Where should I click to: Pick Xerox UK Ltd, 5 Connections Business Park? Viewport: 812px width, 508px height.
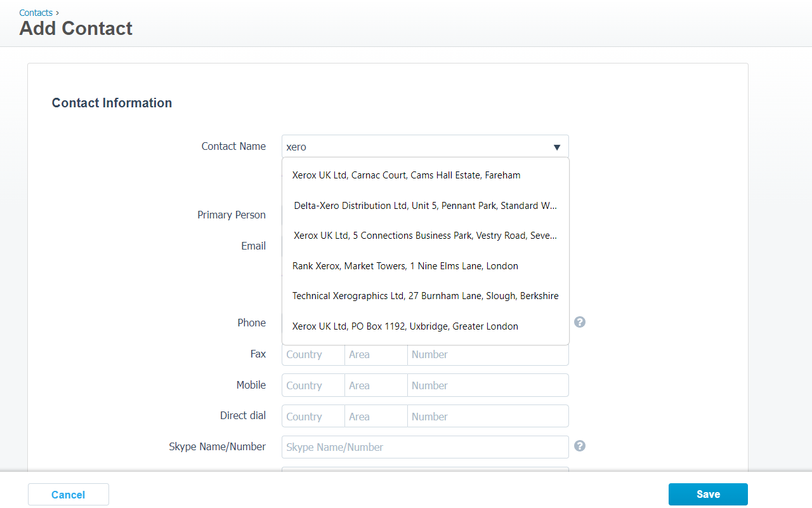tap(425, 236)
